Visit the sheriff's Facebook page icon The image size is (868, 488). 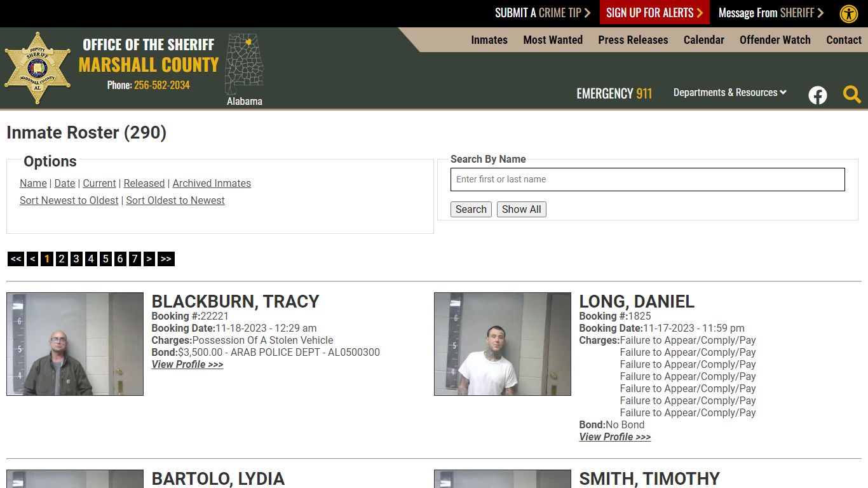tap(818, 95)
